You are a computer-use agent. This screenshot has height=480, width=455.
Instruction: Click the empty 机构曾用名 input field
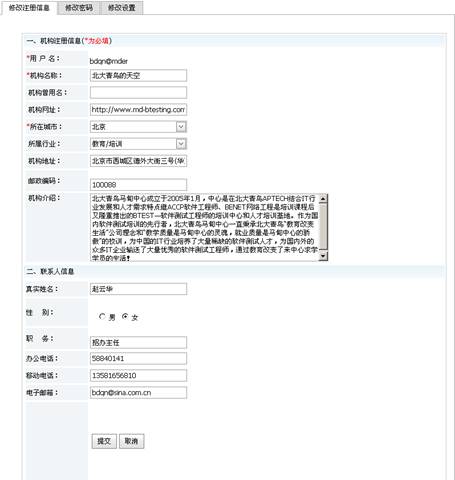[x=138, y=92]
